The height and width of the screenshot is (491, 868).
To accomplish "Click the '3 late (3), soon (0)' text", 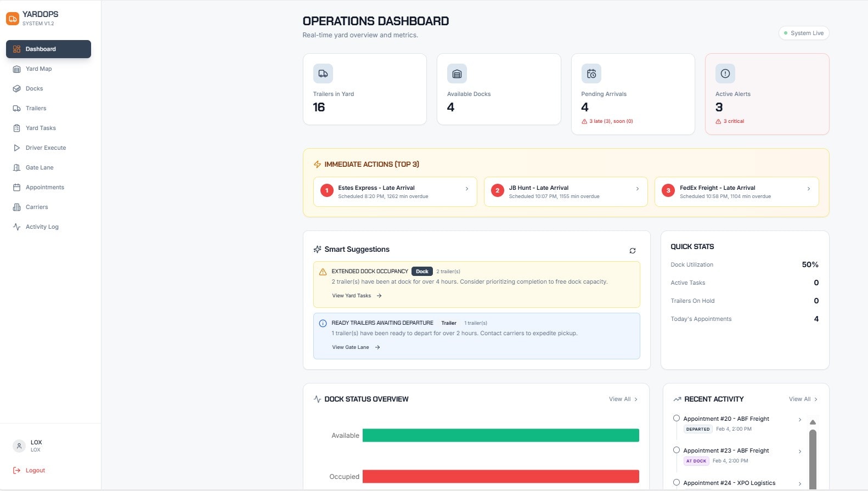I will [611, 121].
